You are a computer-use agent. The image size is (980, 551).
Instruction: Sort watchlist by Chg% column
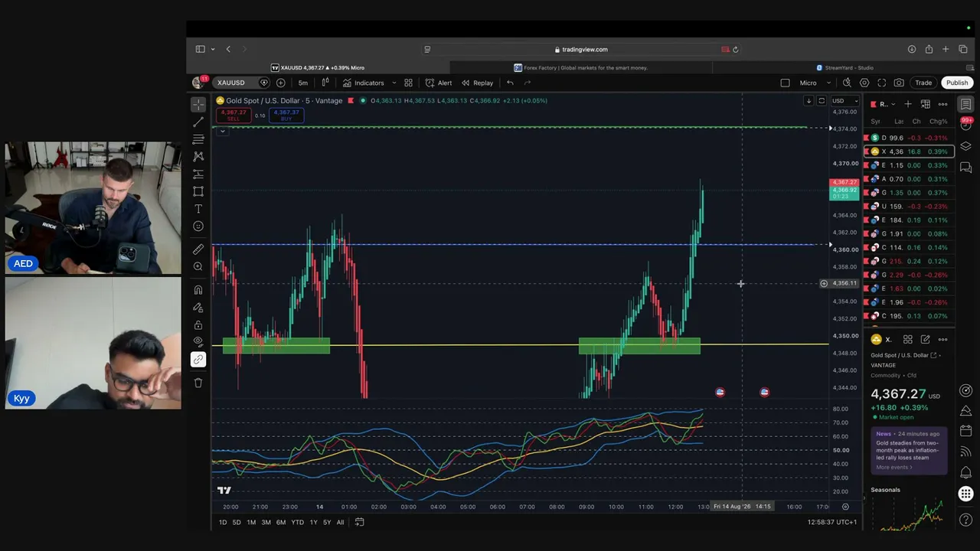[939, 122]
